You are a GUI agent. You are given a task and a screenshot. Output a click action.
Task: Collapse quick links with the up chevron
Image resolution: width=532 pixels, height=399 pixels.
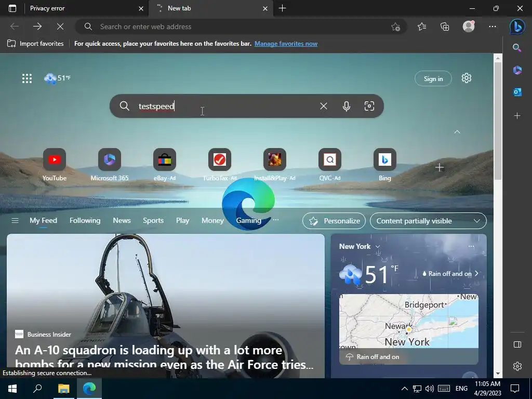pyautogui.click(x=457, y=132)
